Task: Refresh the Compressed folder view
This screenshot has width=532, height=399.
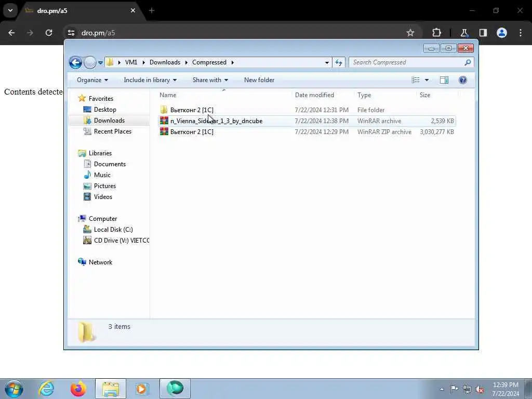Action: [x=339, y=62]
